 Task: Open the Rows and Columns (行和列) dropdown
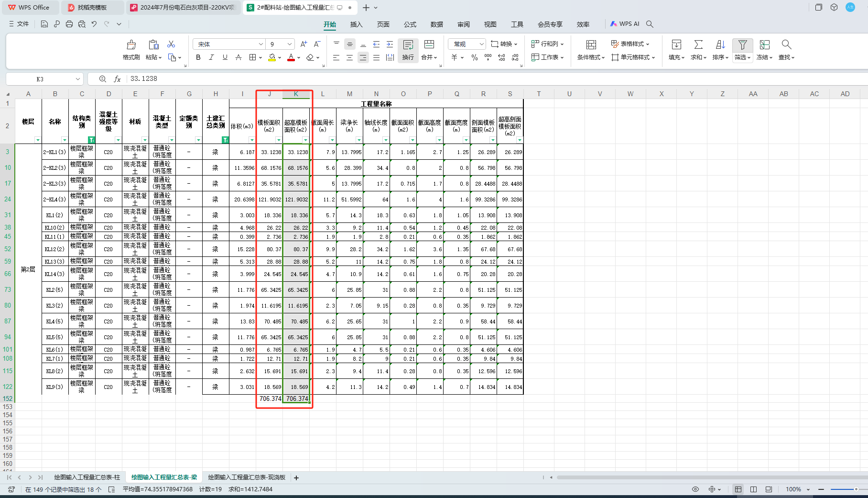(548, 44)
